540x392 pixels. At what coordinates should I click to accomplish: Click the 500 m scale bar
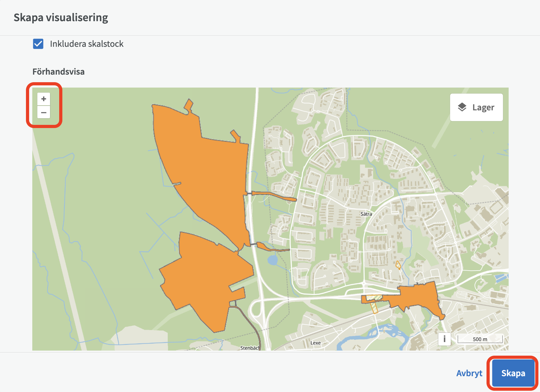pos(480,339)
